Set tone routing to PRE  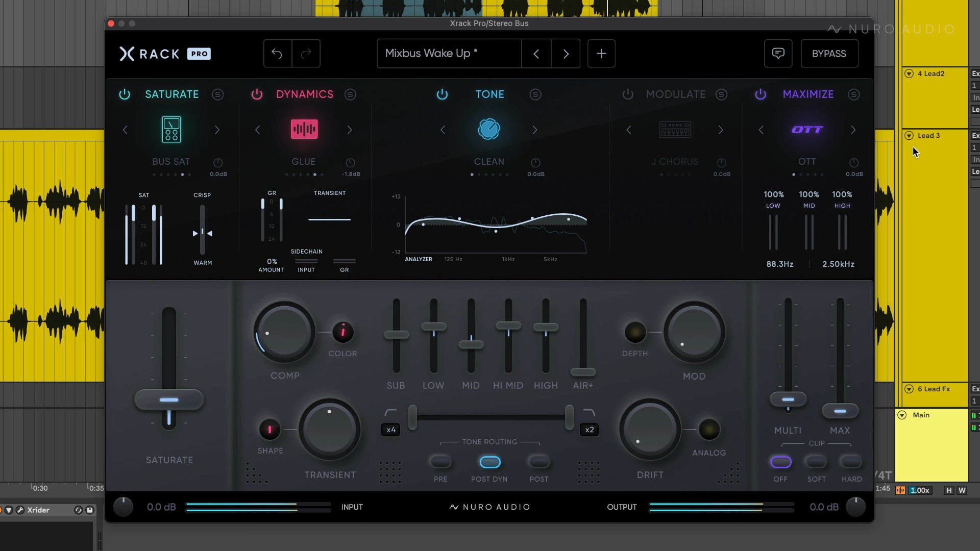click(440, 462)
